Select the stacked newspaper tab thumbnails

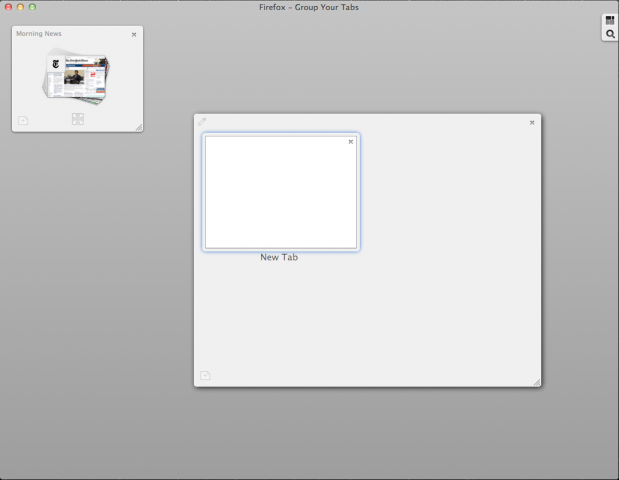pyautogui.click(x=76, y=78)
